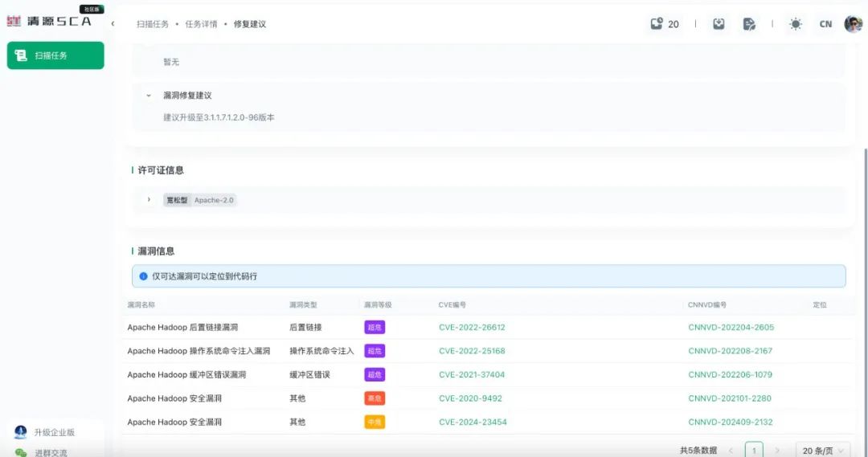Open CVE-2021-37404 link

tap(472, 374)
